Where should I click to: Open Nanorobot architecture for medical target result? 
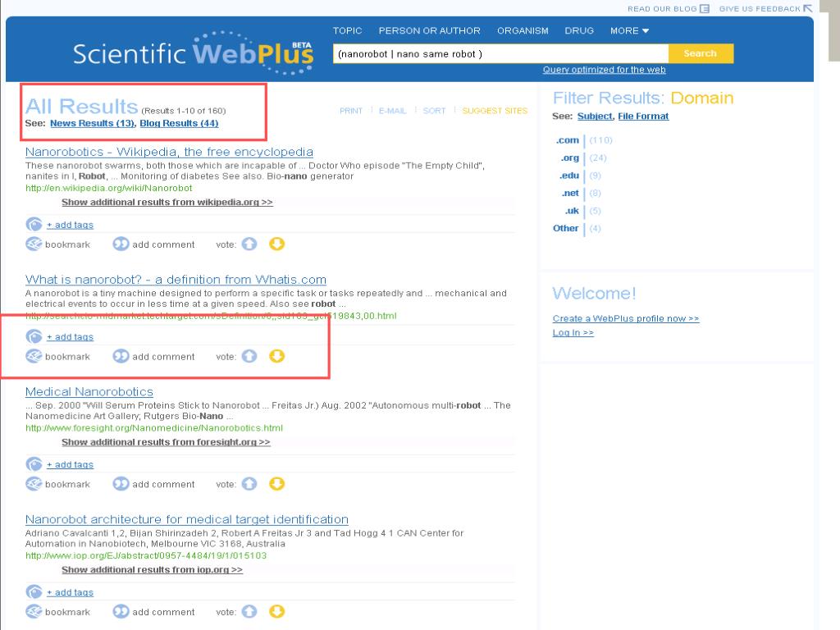click(186, 519)
